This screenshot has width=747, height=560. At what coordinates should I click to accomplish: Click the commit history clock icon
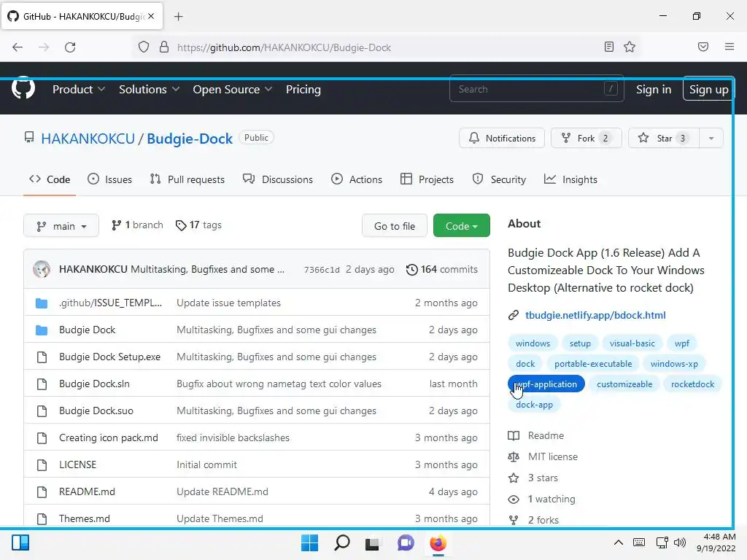pos(411,270)
